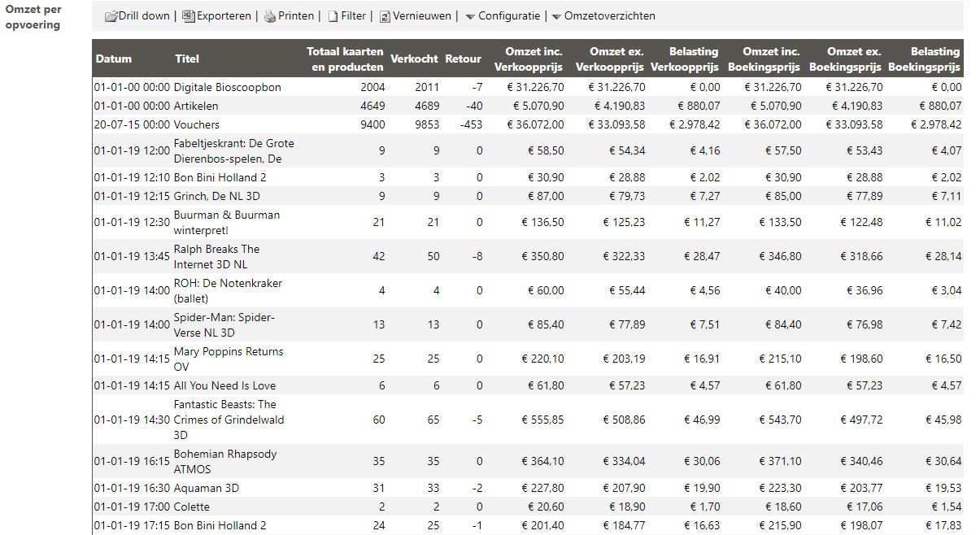Screen dimensions: 980x535
Task: Open the Configuratie dropdown arrow
Action: 470,17
